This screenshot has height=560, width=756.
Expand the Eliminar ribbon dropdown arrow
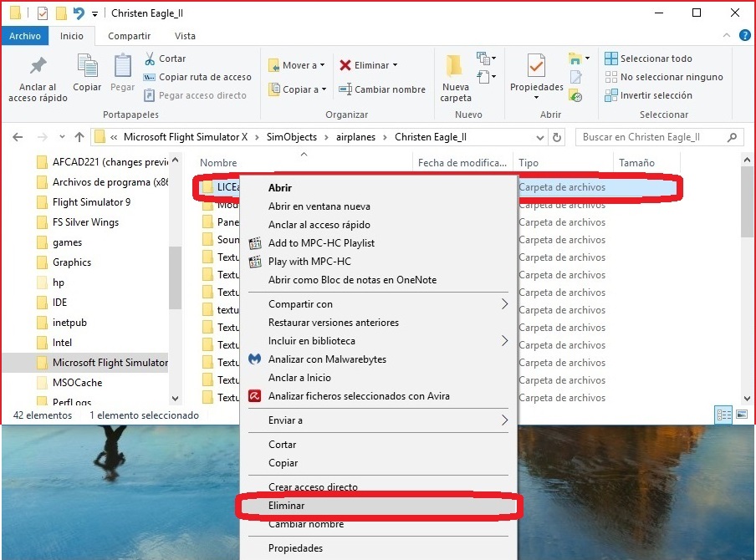(x=395, y=65)
